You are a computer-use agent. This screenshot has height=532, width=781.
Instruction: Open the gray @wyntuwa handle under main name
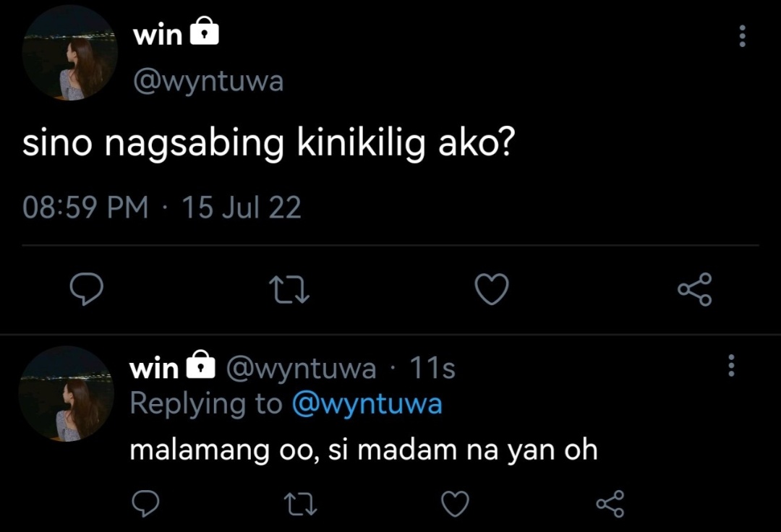(208, 81)
